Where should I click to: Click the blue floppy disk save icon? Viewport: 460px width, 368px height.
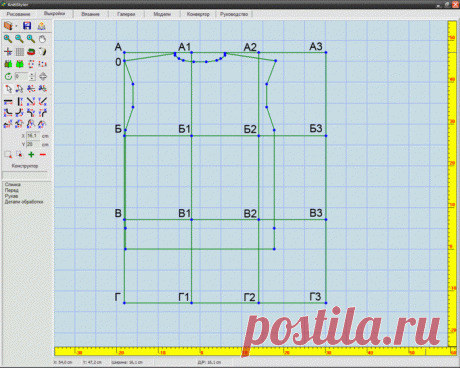coord(27,26)
